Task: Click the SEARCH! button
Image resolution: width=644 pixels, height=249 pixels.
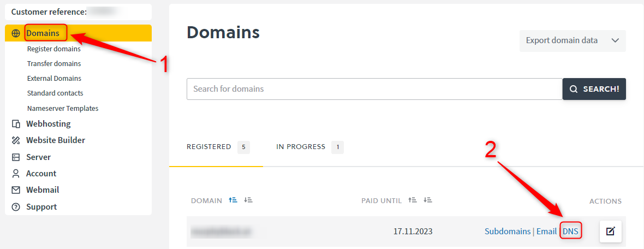Action: click(594, 89)
